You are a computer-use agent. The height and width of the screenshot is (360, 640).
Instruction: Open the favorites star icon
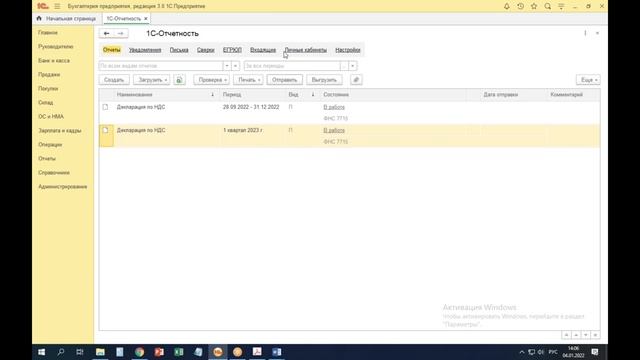point(534,6)
